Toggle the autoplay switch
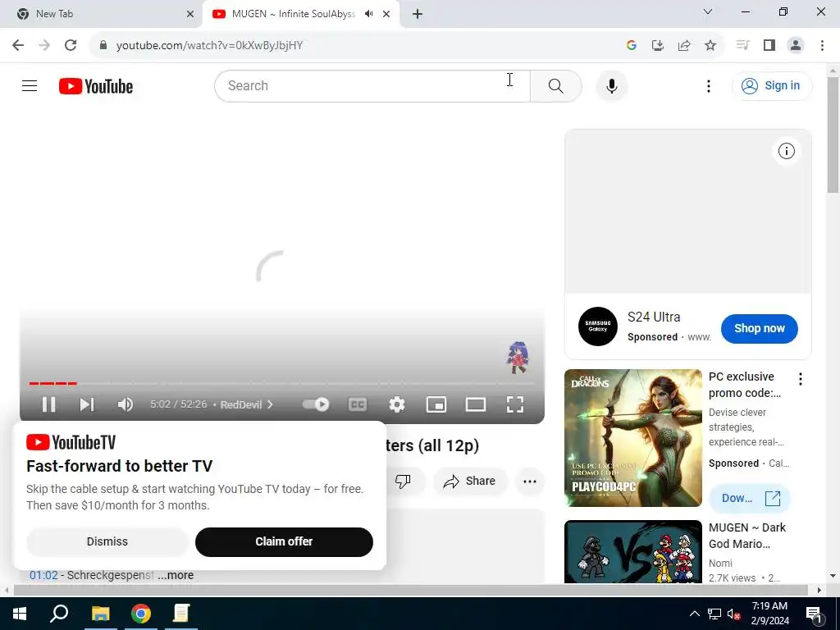Screen dimensions: 840x630 coord(316,404)
